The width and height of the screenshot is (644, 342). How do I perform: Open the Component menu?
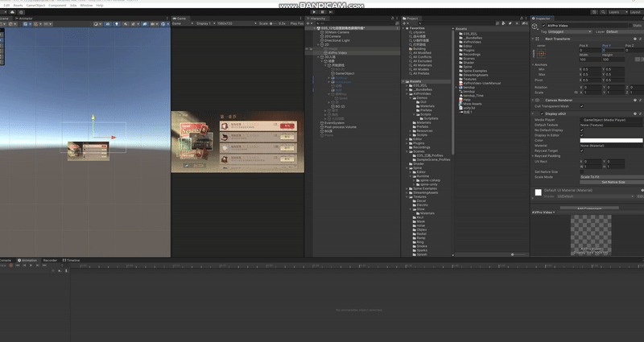pos(57,6)
